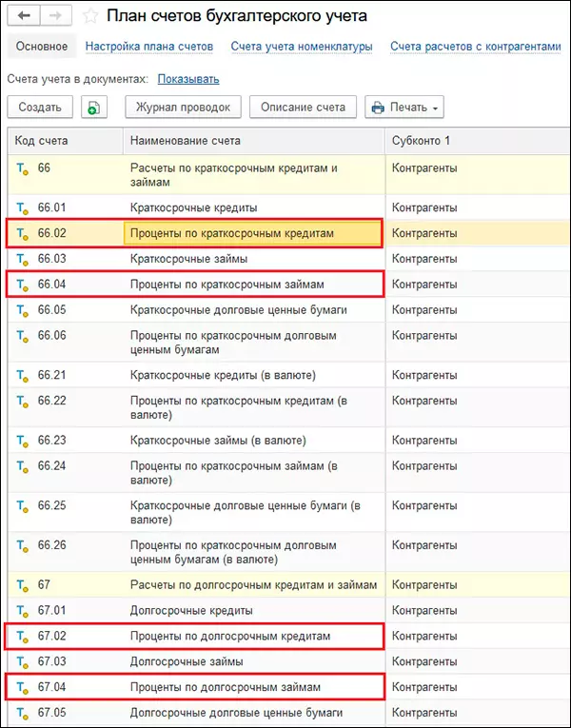This screenshot has width=571, height=728.
Task: Click the forward navigation arrow
Action: [x=55, y=16]
